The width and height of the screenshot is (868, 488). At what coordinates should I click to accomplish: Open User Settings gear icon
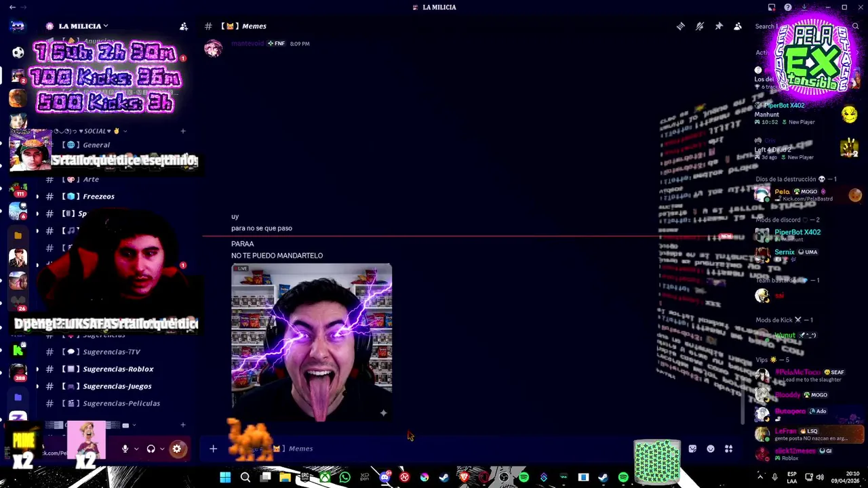[177, 449]
